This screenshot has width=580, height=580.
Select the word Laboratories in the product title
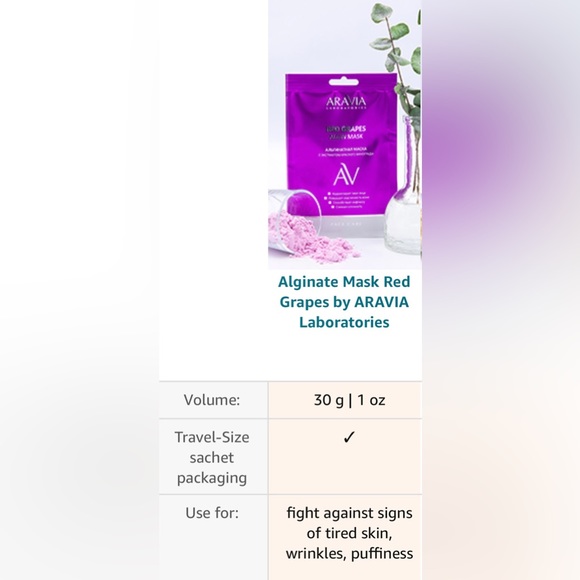click(344, 322)
